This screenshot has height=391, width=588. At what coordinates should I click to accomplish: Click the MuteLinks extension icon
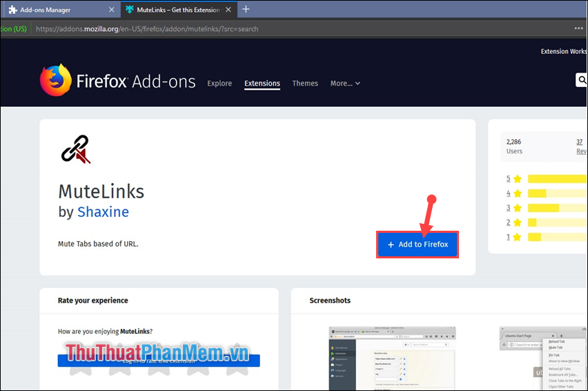click(76, 149)
